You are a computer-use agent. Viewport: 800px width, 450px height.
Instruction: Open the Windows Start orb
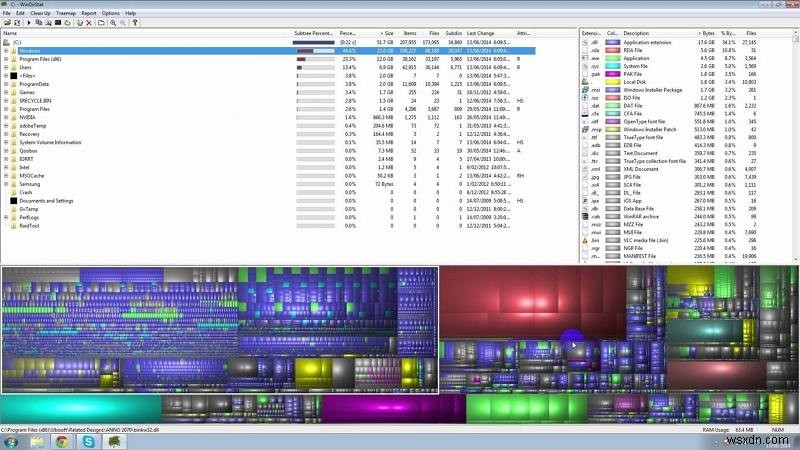(x=11, y=442)
